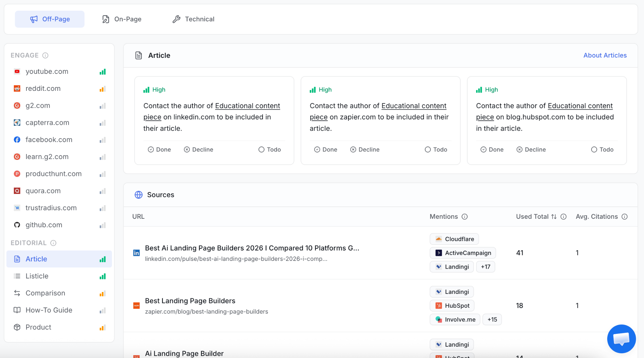Image resolution: width=644 pixels, height=358 pixels.
Task: Click the producthunt.com logo icon
Action: [17, 174]
